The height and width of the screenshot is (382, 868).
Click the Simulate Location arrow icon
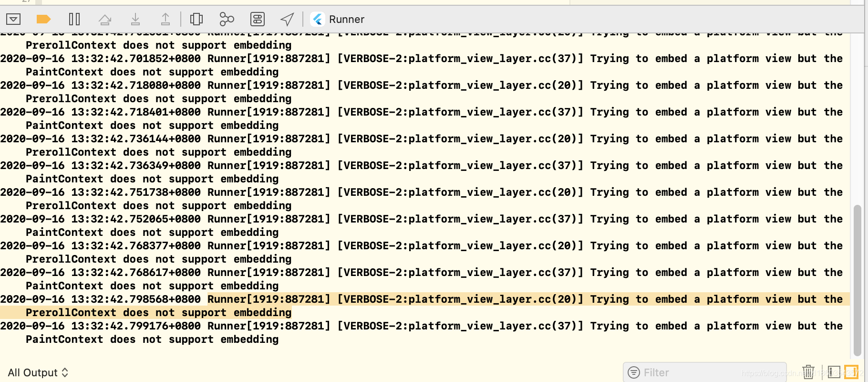click(287, 19)
